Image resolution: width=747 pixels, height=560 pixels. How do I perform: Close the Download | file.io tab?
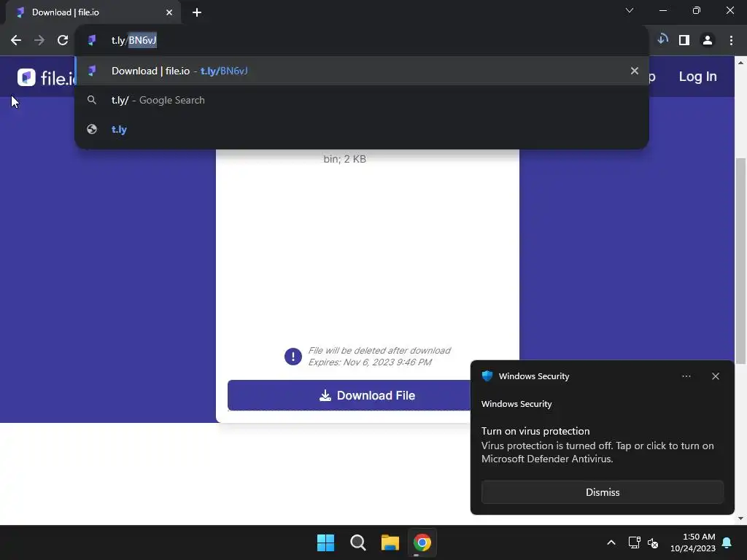point(169,12)
